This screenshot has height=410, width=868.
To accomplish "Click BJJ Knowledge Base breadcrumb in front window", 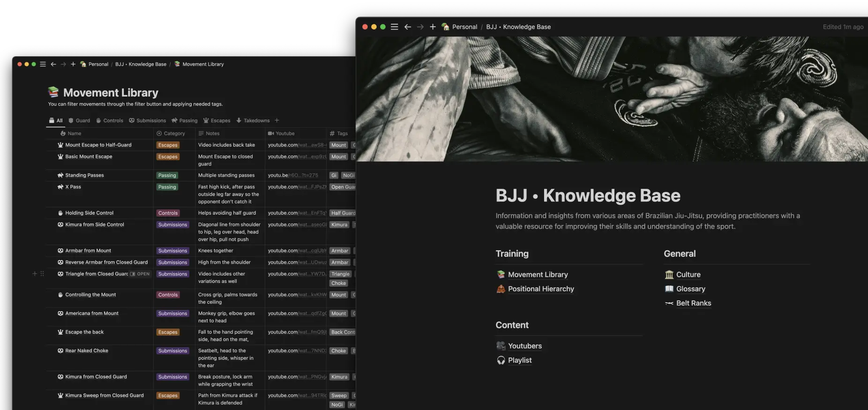I will (x=518, y=27).
